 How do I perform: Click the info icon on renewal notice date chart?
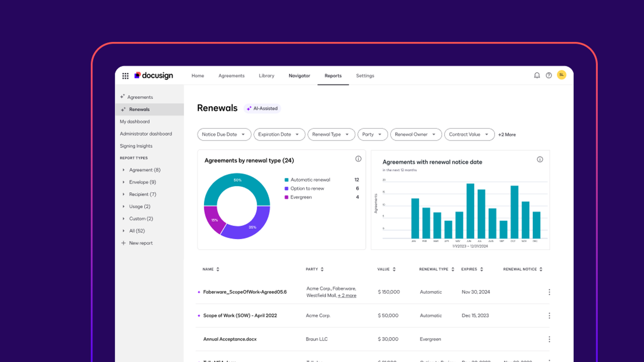(540, 160)
